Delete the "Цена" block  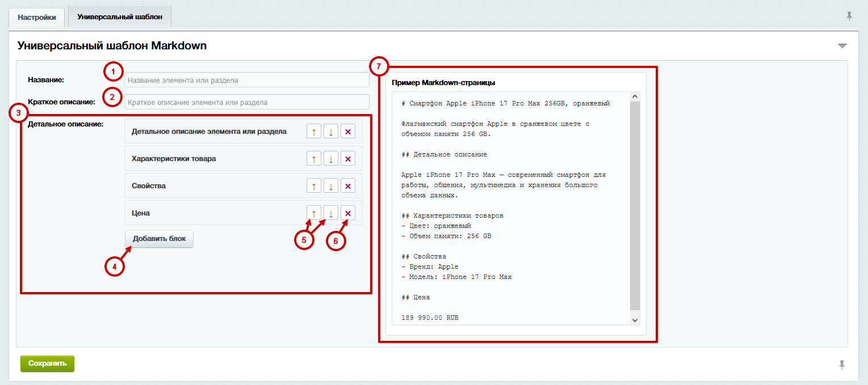(x=347, y=213)
